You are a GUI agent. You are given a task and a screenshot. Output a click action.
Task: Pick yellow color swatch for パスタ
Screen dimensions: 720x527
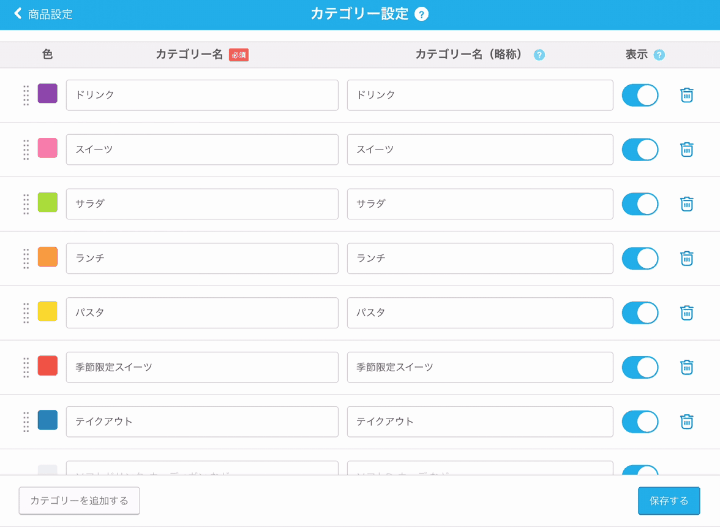[x=48, y=311]
